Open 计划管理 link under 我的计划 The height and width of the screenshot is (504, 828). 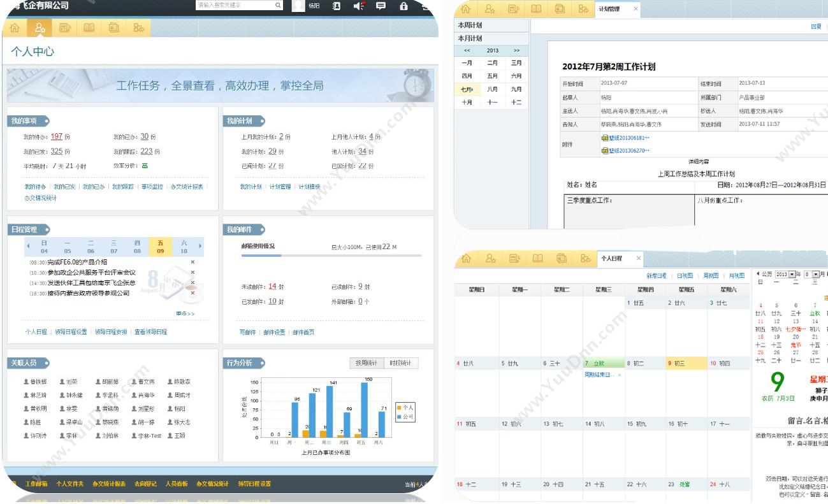tap(280, 187)
